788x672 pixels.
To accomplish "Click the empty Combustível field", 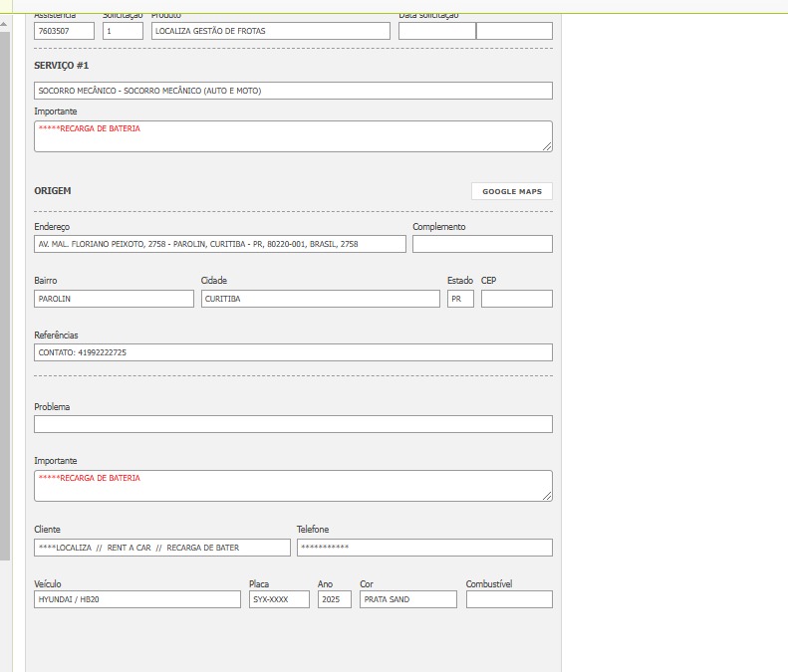I will [x=509, y=599].
